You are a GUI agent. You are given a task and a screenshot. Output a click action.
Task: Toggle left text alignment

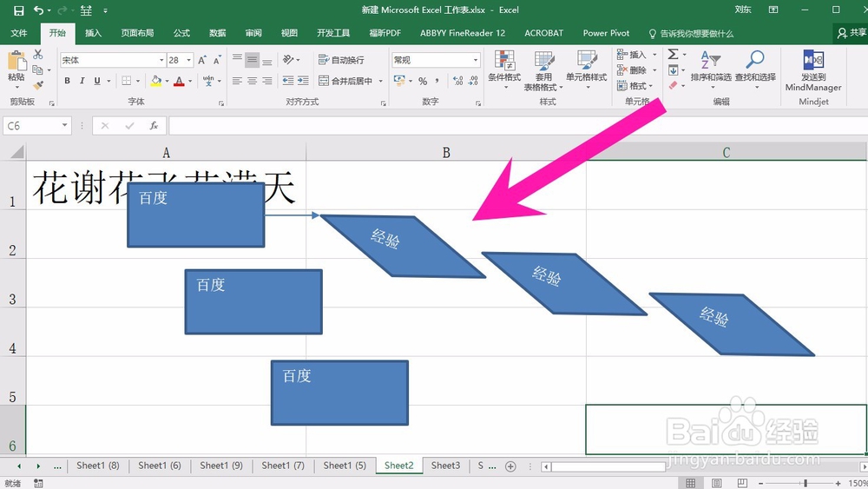pyautogui.click(x=237, y=81)
